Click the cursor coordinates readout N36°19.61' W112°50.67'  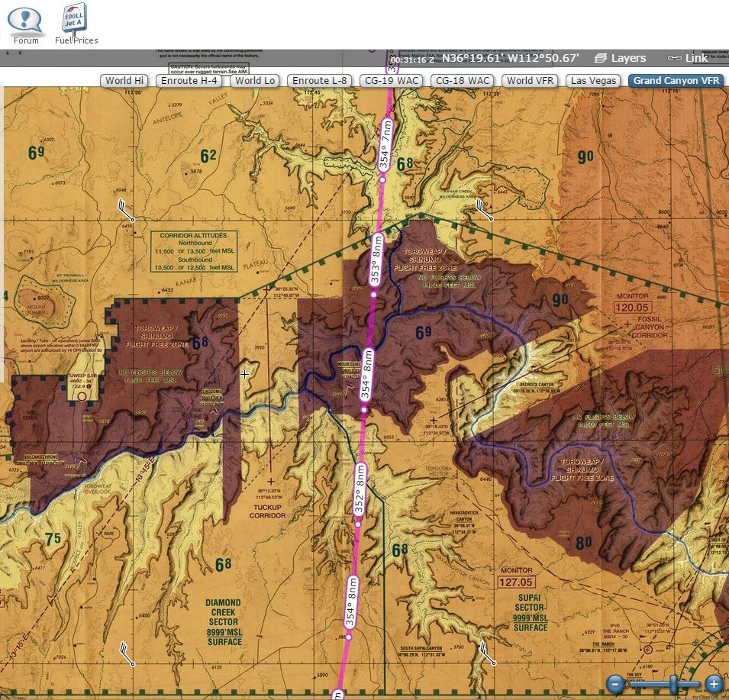pyautogui.click(x=510, y=58)
